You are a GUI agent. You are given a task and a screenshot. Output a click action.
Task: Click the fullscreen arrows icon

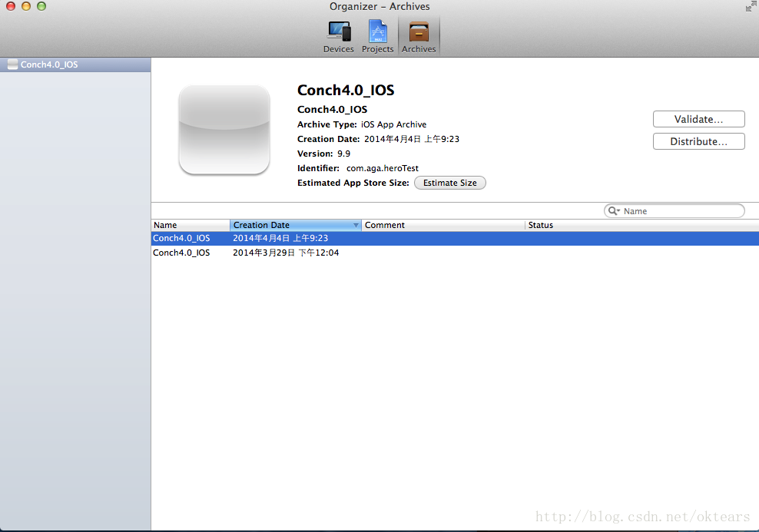coord(751,6)
